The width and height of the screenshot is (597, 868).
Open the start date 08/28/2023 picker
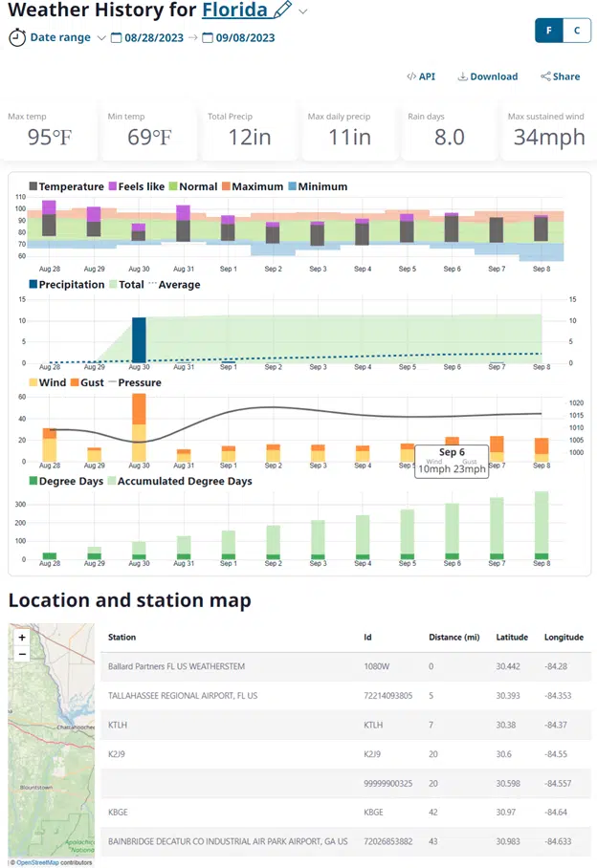pos(151,38)
